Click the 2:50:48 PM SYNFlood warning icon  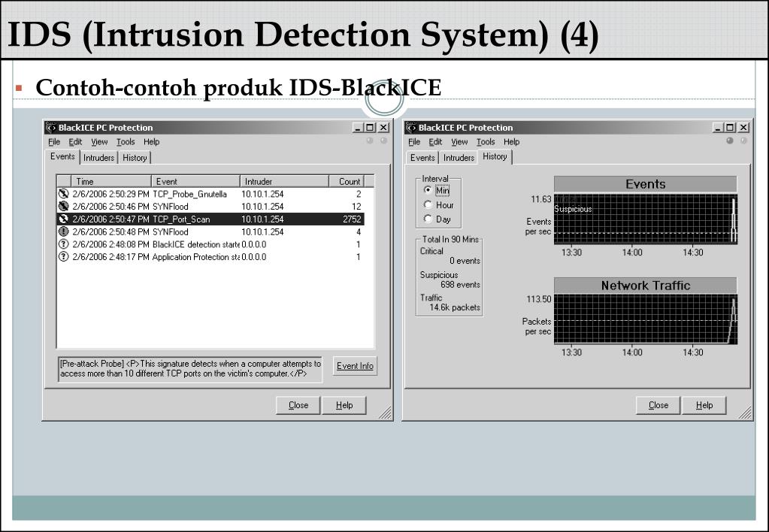pyautogui.click(x=63, y=231)
